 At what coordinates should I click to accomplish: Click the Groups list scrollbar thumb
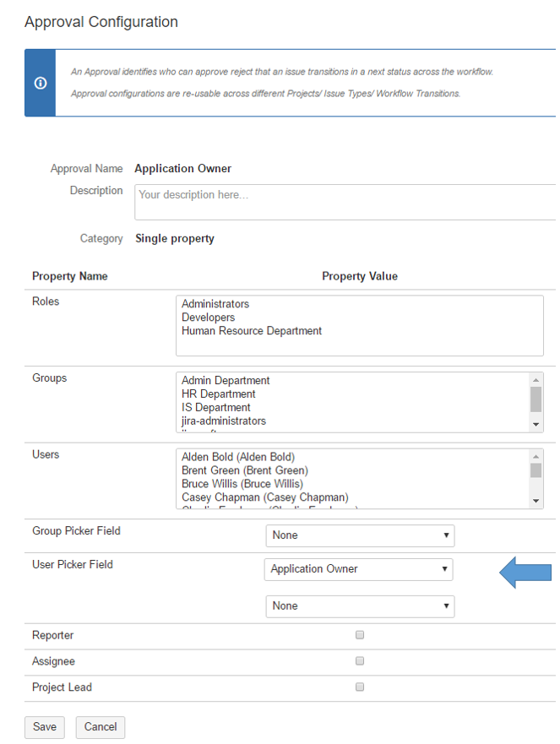(536, 399)
